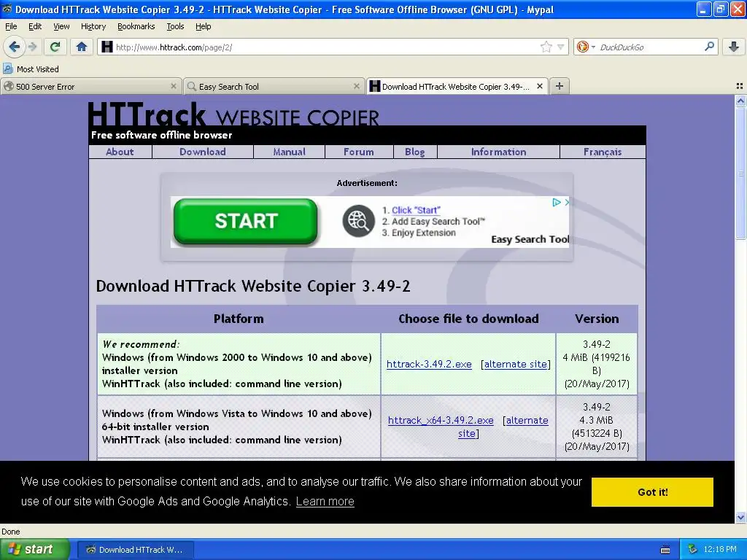Open the Manual navigation link
Image resolution: width=747 pixels, height=560 pixels.
click(289, 152)
